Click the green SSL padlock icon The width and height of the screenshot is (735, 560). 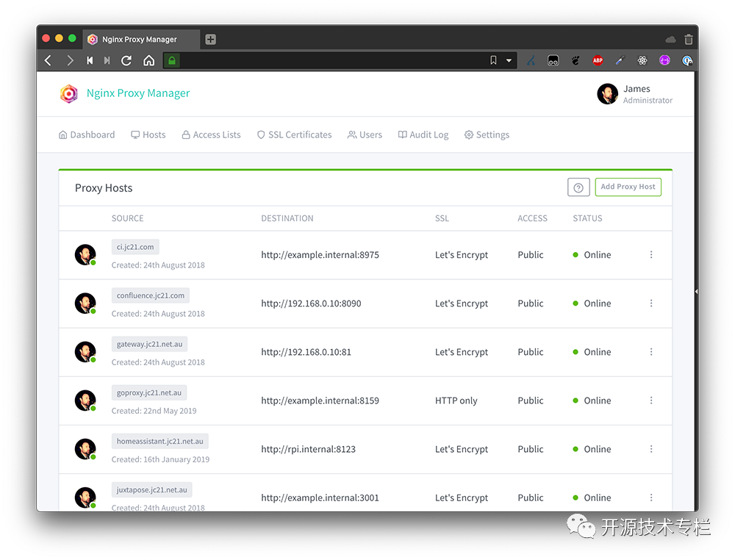pos(172,60)
